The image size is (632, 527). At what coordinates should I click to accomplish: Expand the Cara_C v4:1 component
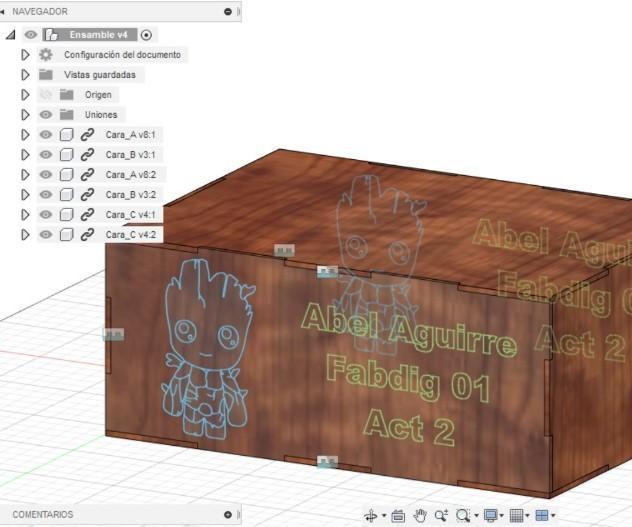(x=25, y=215)
